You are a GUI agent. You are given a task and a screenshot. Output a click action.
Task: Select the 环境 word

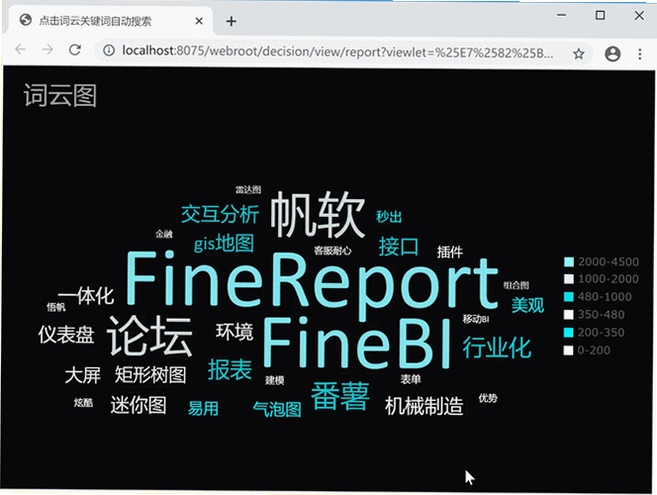(235, 332)
